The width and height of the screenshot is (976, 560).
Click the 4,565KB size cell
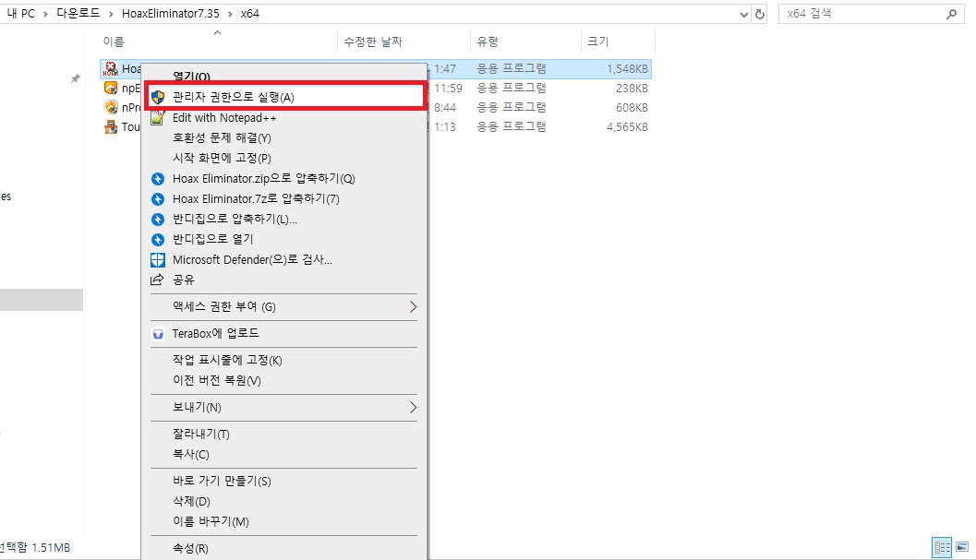pyautogui.click(x=628, y=127)
